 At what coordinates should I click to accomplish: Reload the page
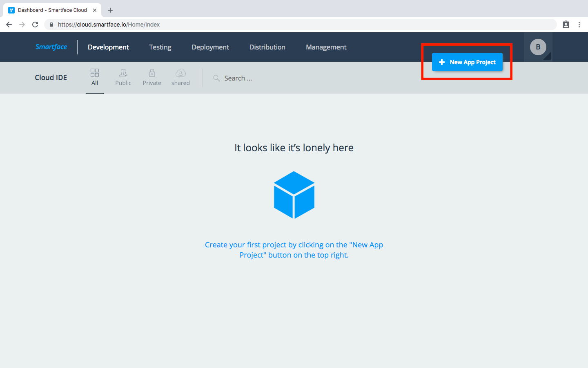(x=35, y=25)
